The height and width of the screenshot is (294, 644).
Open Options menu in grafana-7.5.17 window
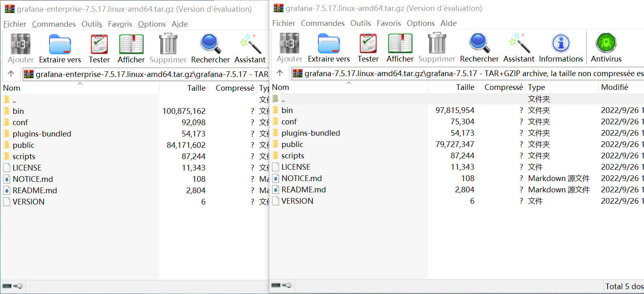pyautogui.click(x=421, y=23)
